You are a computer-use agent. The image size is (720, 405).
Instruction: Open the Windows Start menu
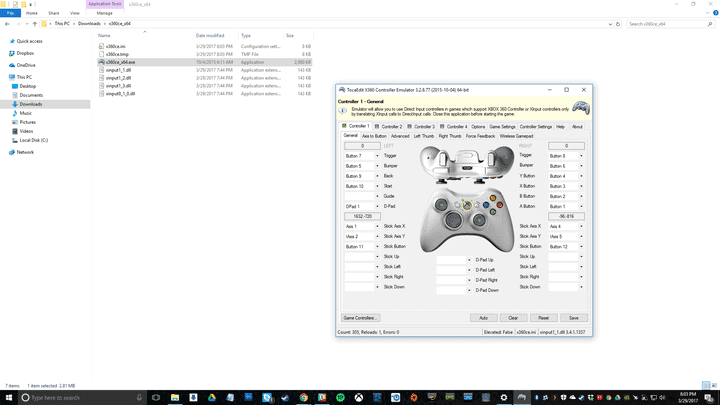(x=9, y=398)
